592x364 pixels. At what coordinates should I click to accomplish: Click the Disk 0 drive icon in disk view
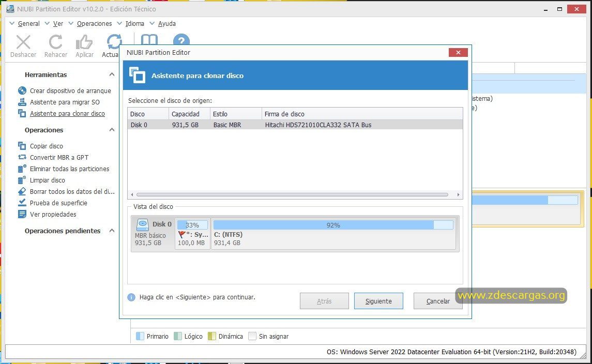click(x=143, y=225)
